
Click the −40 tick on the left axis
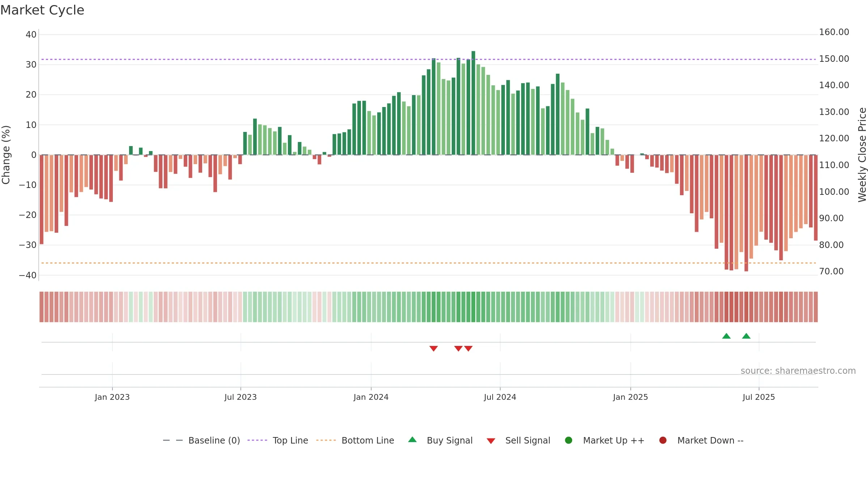pos(28,275)
